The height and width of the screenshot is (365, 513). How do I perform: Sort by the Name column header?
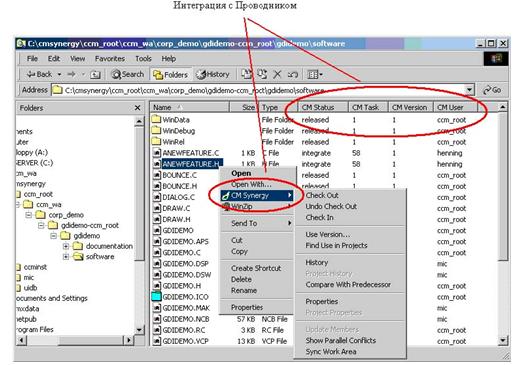coord(189,107)
